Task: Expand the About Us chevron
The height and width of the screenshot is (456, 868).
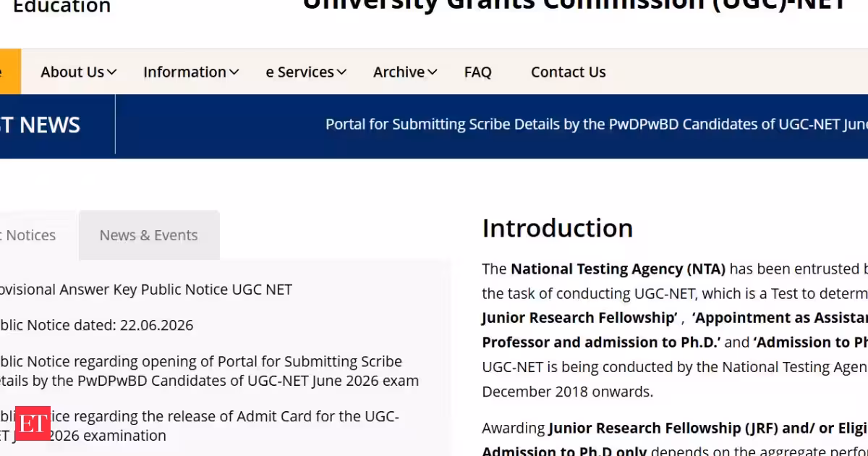Action: tap(111, 72)
